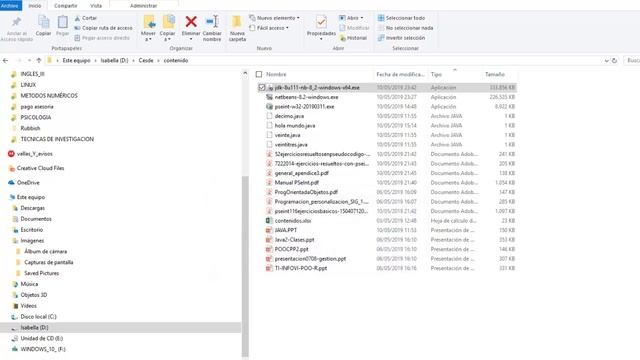This screenshot has height=360, width=640.
Task: Expand the address bar history dropdown
Action: click(x=607, y=60)
